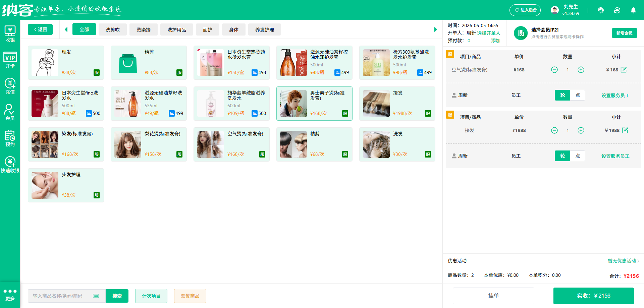Viewport: 644px width, 308px height.
Task: Select 点 mode for 空气烫 employee
Action: (578, 95)
